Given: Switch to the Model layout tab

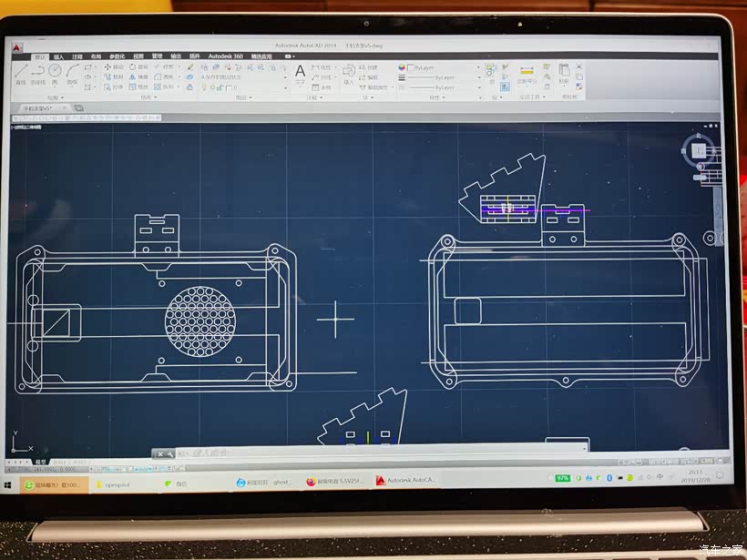Looking at the screenshot, I should [40, 462].
